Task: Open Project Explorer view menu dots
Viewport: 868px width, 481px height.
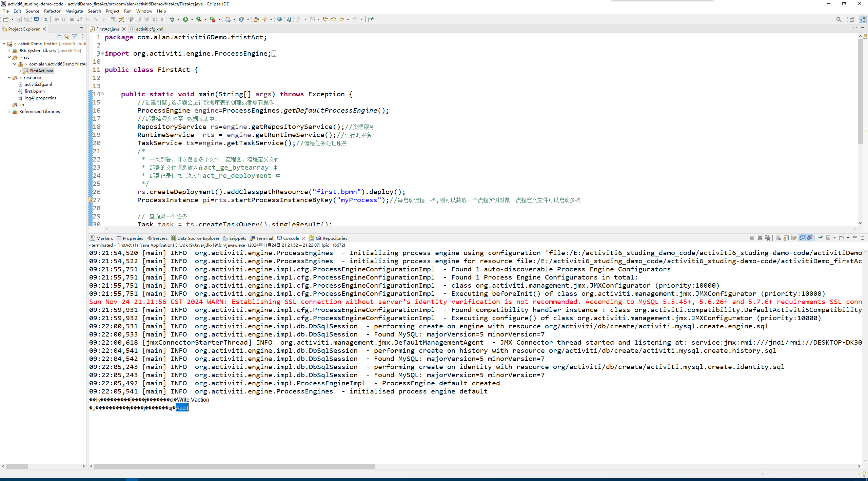Action: pyautogui.click(x=82, y=37)
